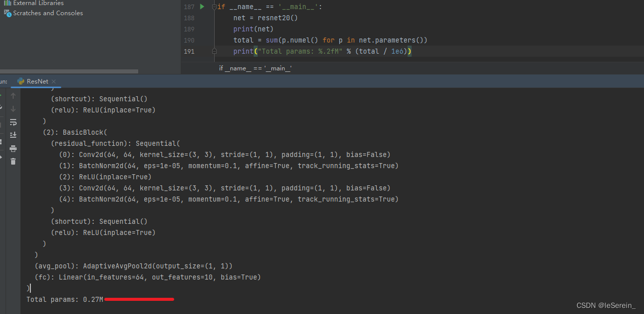The width and height of the screenshot is (644, 314).
Task: Click the Down the Stack Trace arrow
Action: tap(13, 109)
